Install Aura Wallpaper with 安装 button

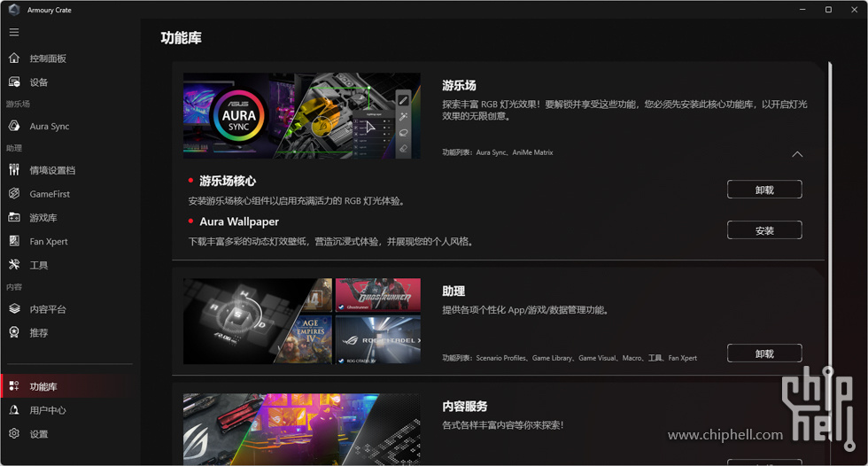(x=763, y=230)
